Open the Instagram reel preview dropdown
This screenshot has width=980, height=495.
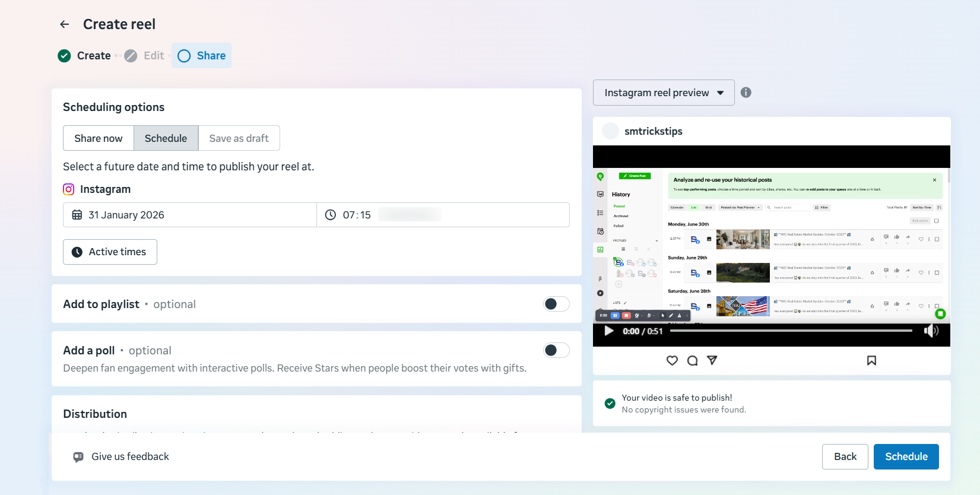pyautogui.click(x=664, y=93)
